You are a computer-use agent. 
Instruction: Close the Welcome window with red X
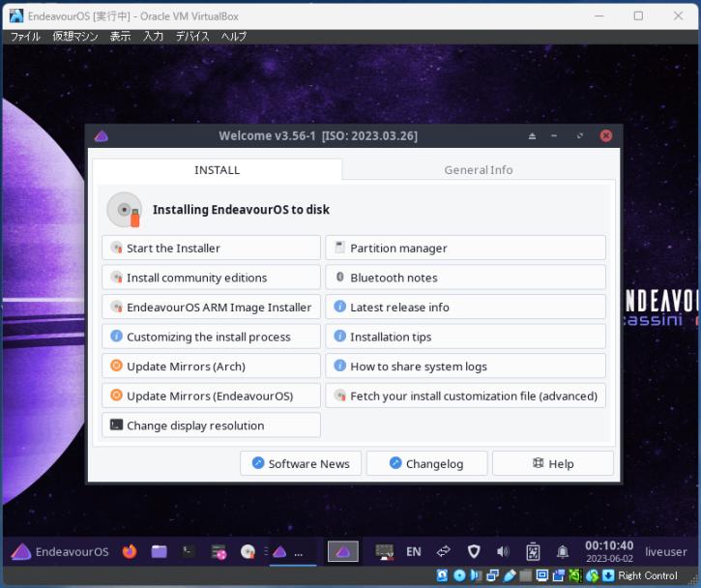pos(606,136)
